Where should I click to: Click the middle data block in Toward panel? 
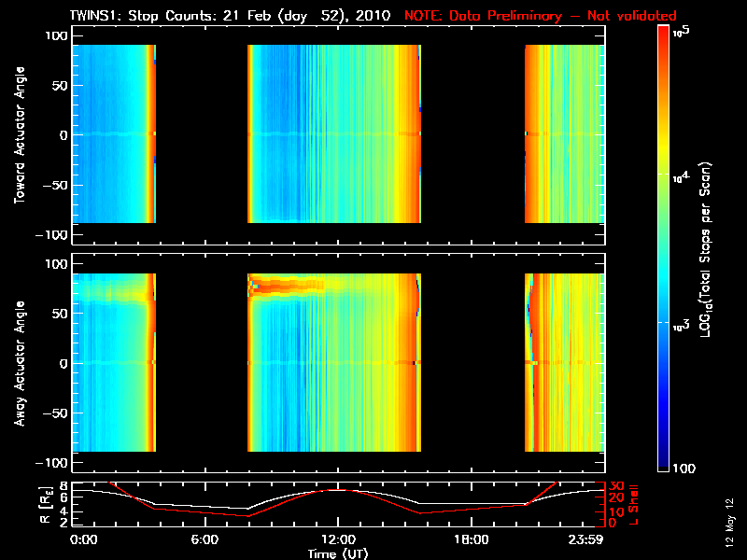[x=334, y=133]
